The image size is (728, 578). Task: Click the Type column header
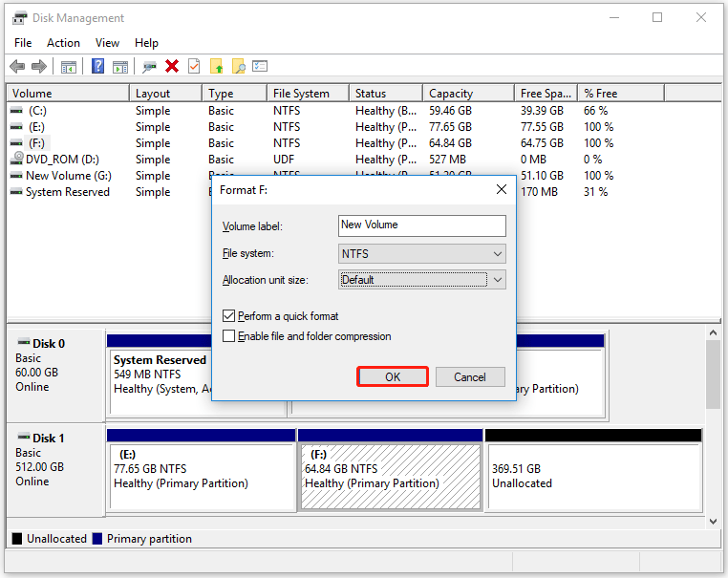coord(234,94)
